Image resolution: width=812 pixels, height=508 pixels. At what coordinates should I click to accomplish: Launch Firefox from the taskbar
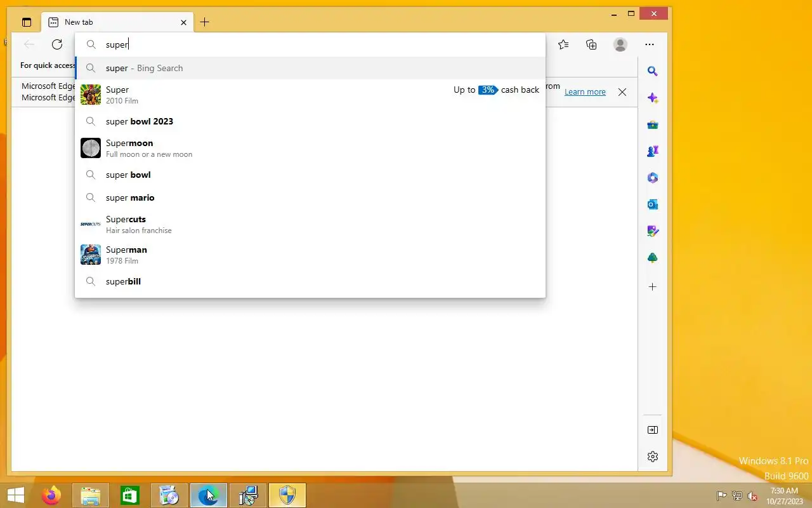pos(51,495)
